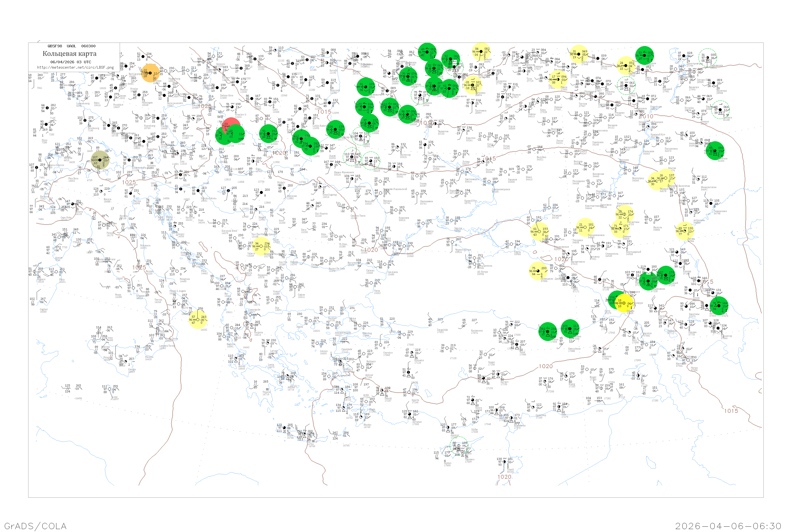
Task: Open the meteocenter.net LBSF.png URL
Action: [x=75, y=68]
